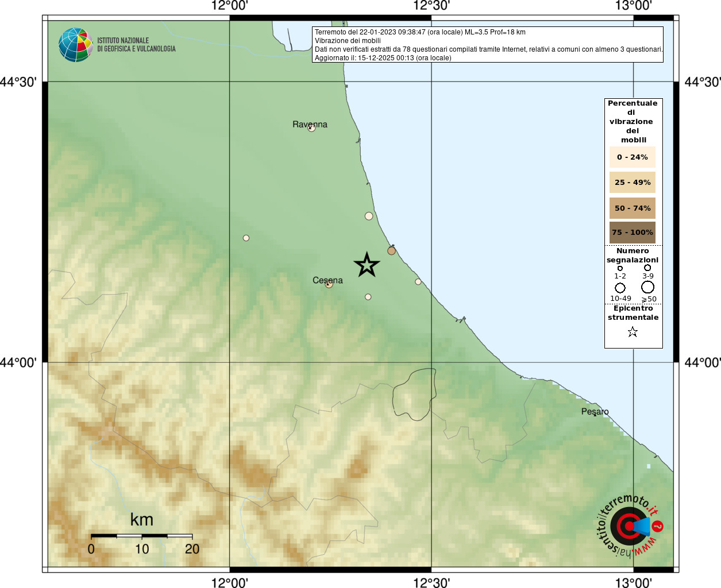Select the Cesena city marker
Image resolution: width=721 pixels, height=588 pixels.
pos(329,284)
